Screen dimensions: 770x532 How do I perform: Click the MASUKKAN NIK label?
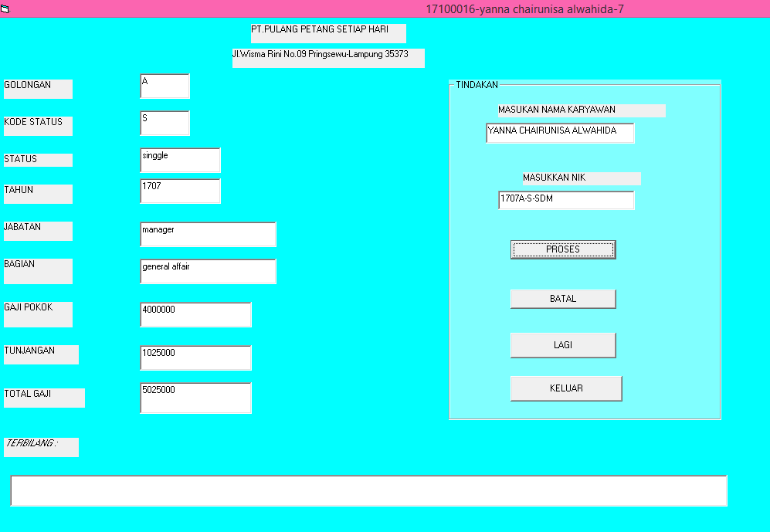coord(582,178)
